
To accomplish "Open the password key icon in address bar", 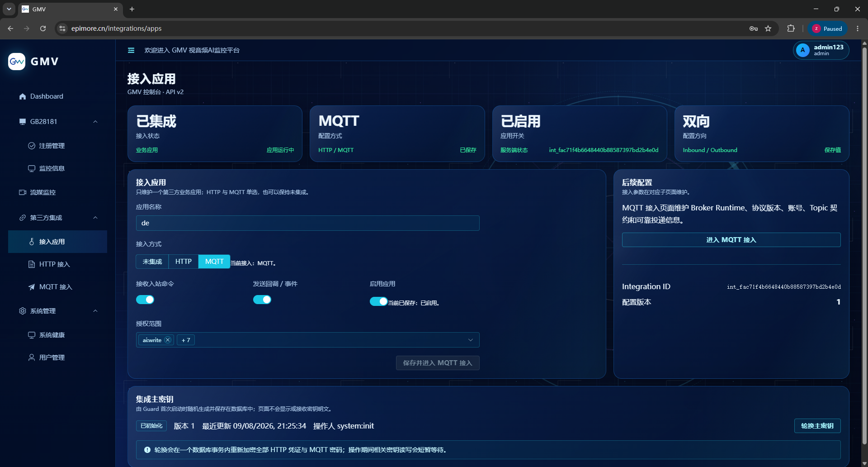I will 754,29.
